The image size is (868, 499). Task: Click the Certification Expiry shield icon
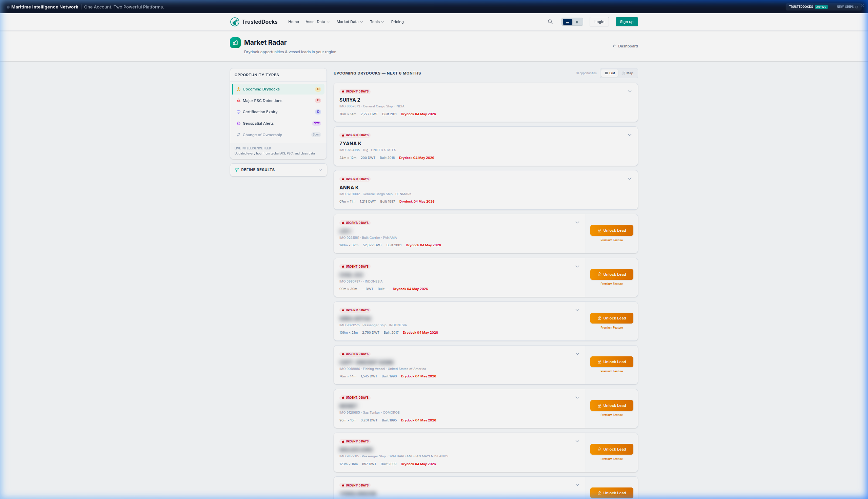pos(238,112)
